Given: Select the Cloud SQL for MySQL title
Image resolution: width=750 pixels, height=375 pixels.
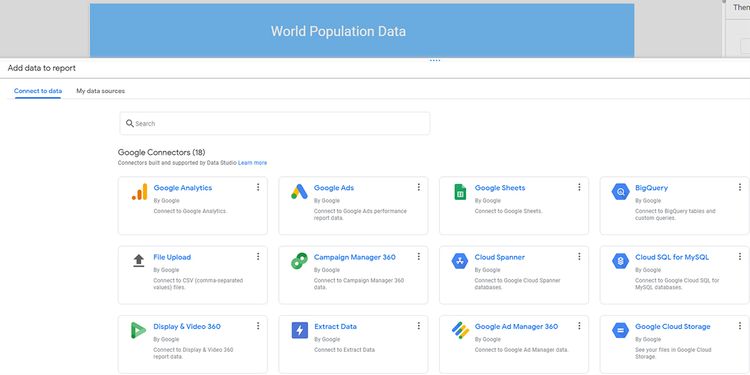Looking at the screenshot, I should [672, 257].
